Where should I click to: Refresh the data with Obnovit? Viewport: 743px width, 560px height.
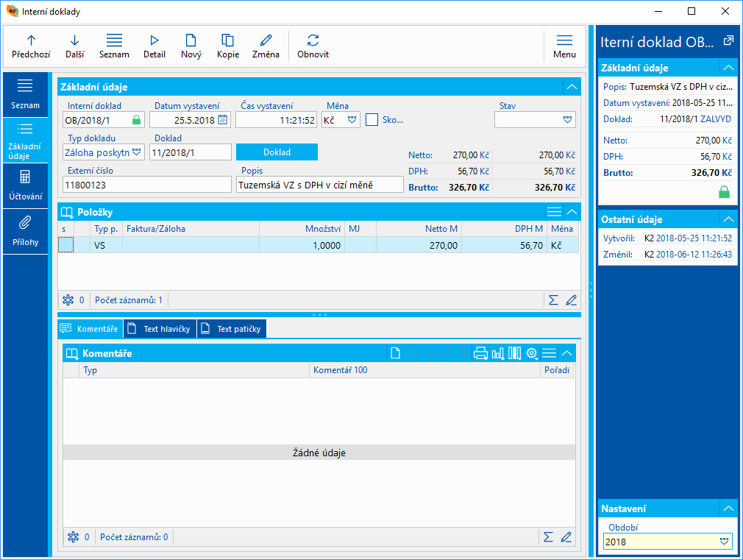pyautogui.click(x=313, y=40)
